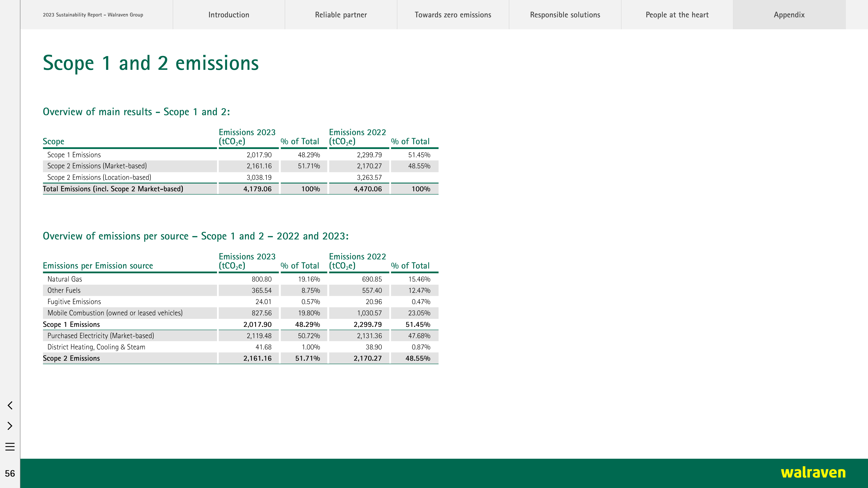Click the 19.16% Natural Gas percentage
Image resolution: width=868 pixels, height=488 pixels.
tap(309, 279)
